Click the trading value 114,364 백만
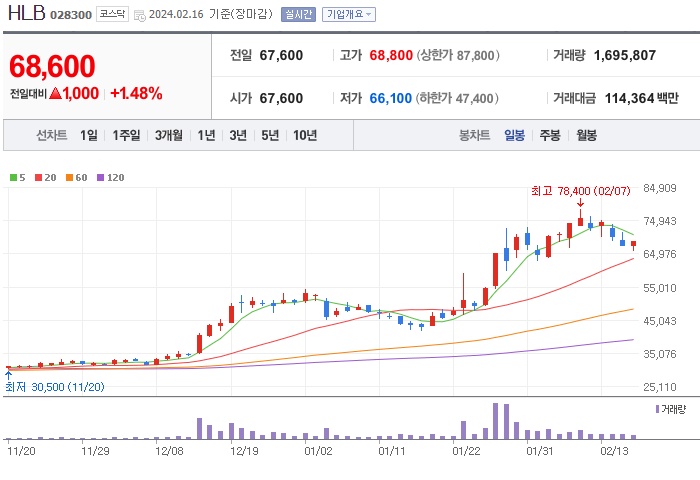This screenshot has width=700, height=480. click(642, 98)
